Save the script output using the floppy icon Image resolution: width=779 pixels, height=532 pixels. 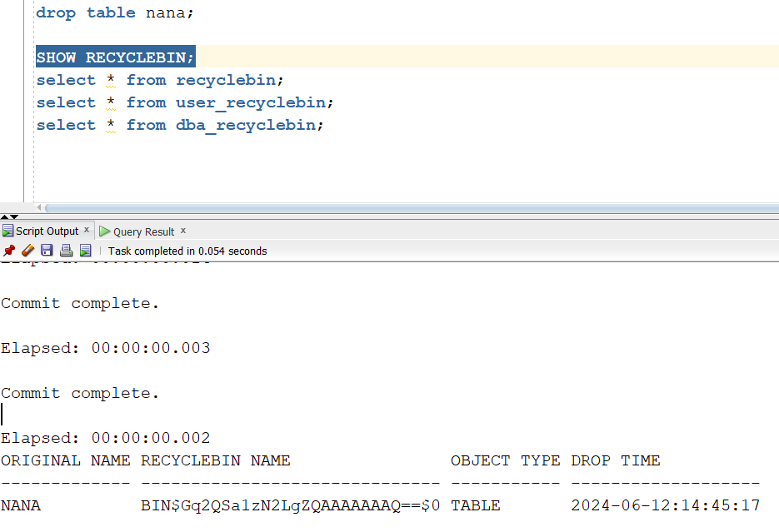pyautogui.click(x=47, y=251)
